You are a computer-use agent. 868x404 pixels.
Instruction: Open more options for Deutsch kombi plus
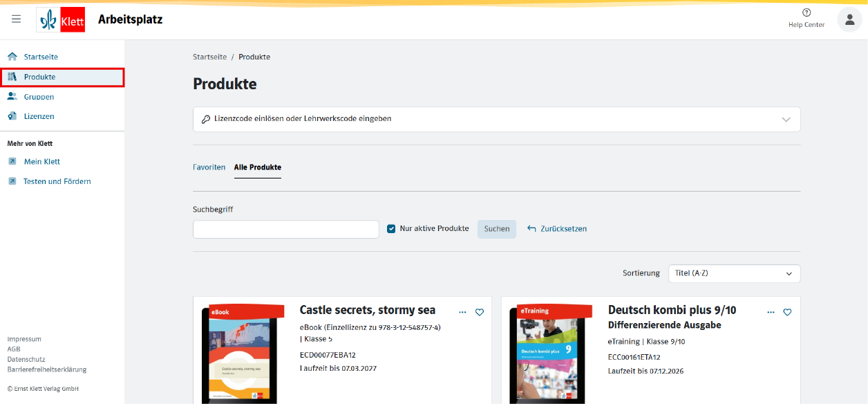point(771,313)
